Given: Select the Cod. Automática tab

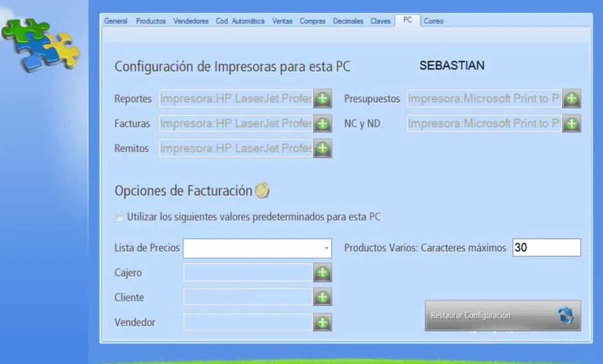Looking at the screenshot, I should (x=240, y=21).
